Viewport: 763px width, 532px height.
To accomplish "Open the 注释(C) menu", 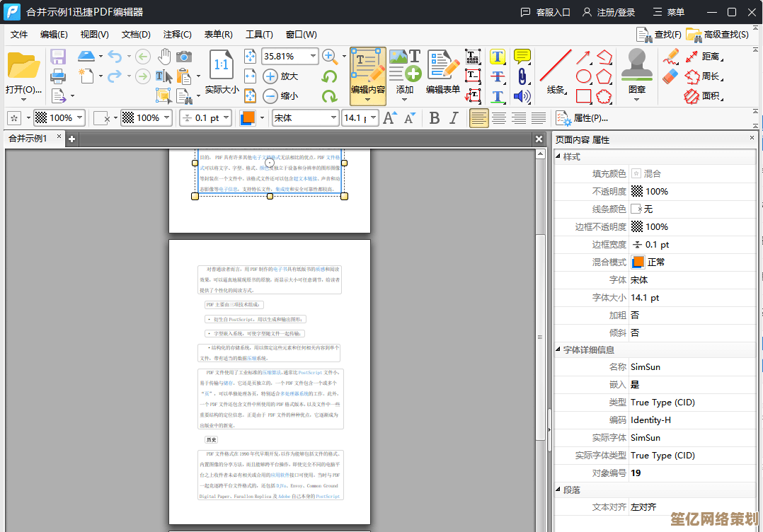I will [177, 34].
